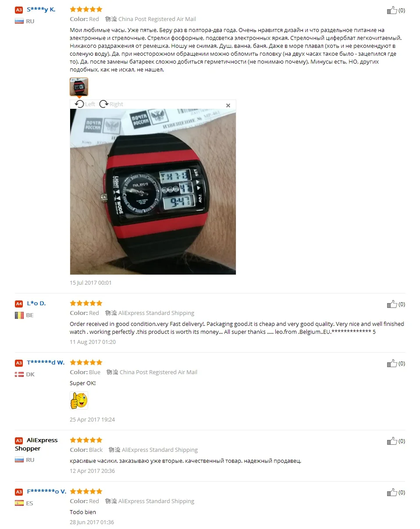Viewport: 420px width, 529px height.
Task: Rotate the review photo left
Action: 85,104
